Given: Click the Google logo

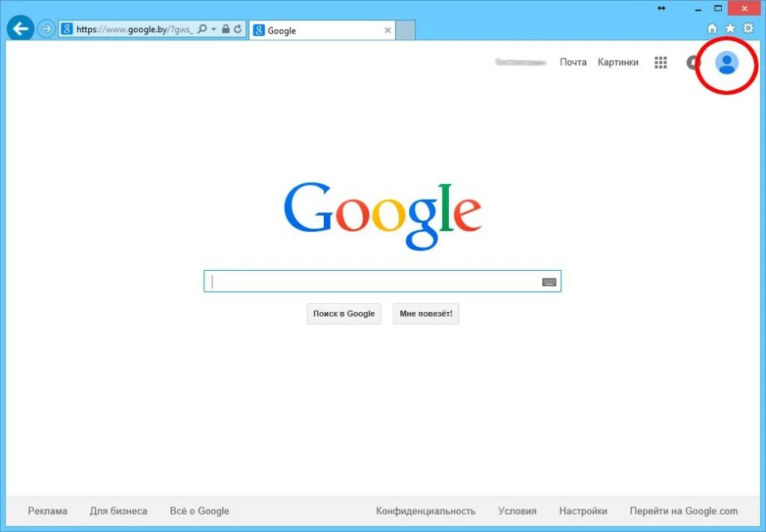Looking at the screenshot, I should (x=382, y=215).
